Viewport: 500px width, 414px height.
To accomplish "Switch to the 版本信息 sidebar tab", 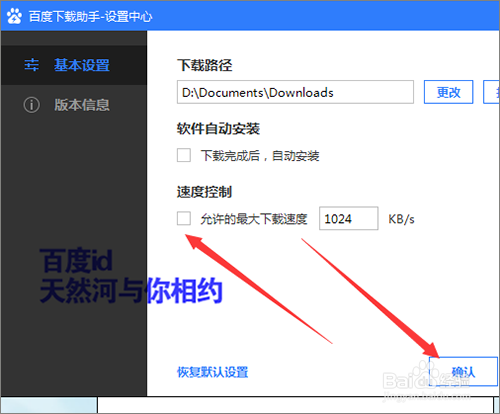I will point(74,105).
